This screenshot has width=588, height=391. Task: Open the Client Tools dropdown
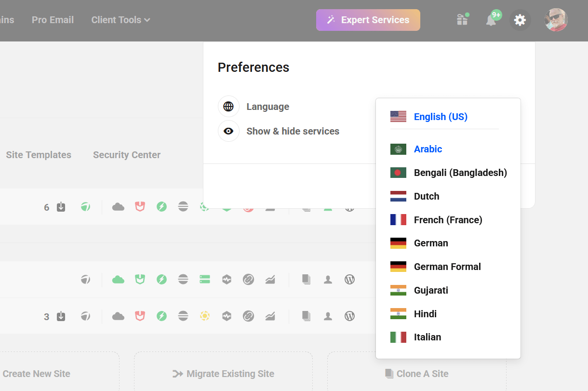[120, 20]
